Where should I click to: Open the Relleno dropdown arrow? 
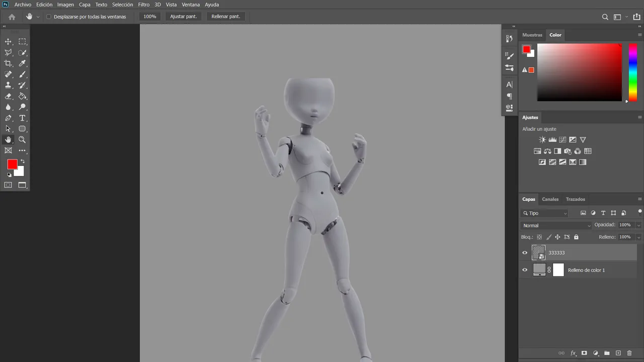638,237
